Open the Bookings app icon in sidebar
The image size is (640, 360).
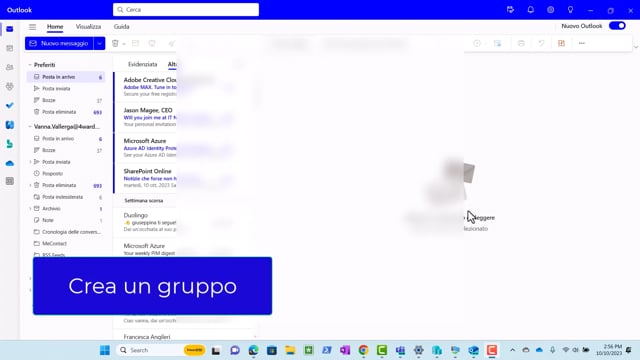[x=10, y=144]
